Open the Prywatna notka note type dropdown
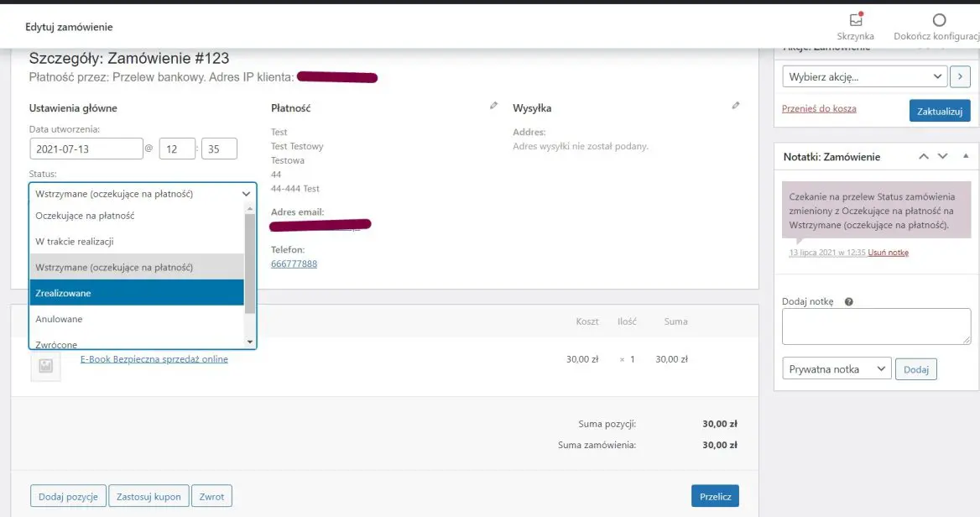This screenshot has height=517, width=980. point(836,369)
